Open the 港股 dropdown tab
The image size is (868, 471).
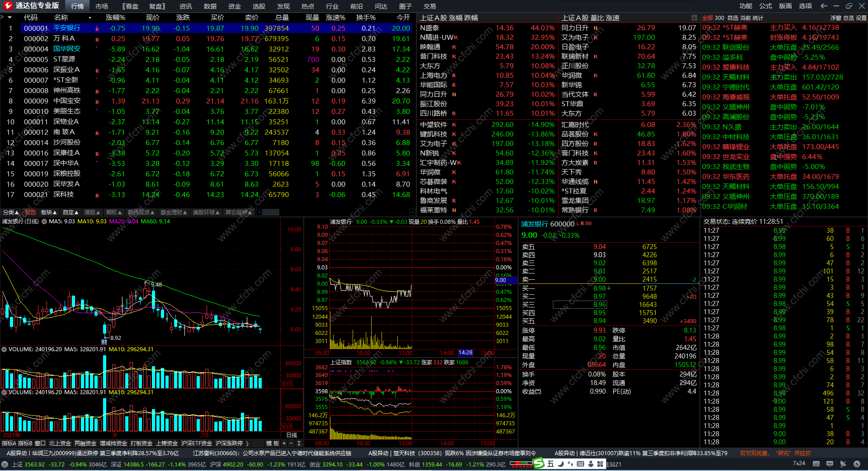click(x=92, y=212)
